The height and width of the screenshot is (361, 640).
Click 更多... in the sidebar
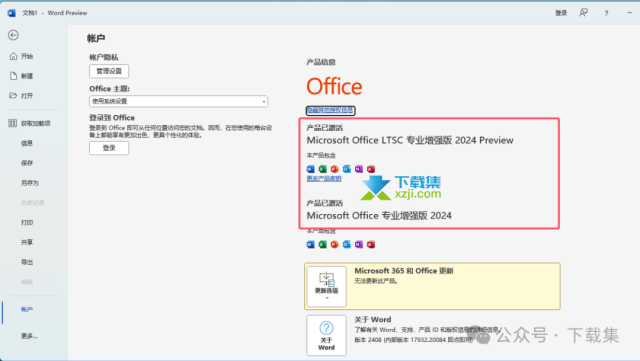[29, 336]
